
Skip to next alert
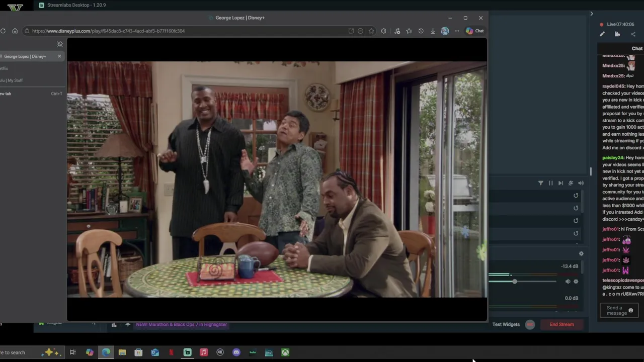click(x=560, y=183)
